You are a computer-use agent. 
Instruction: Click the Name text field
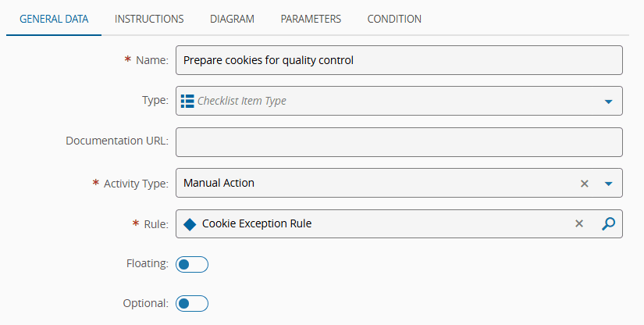[398, 60]
